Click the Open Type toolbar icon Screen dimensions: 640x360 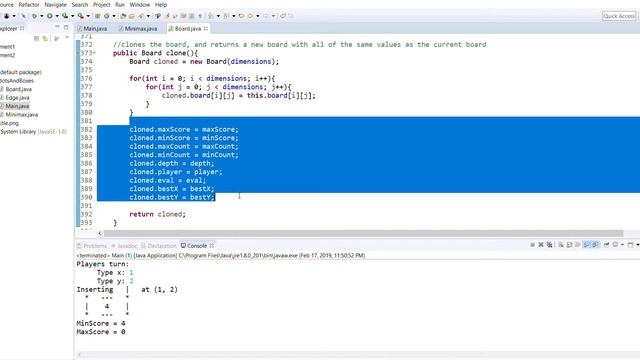coord(122,16)
